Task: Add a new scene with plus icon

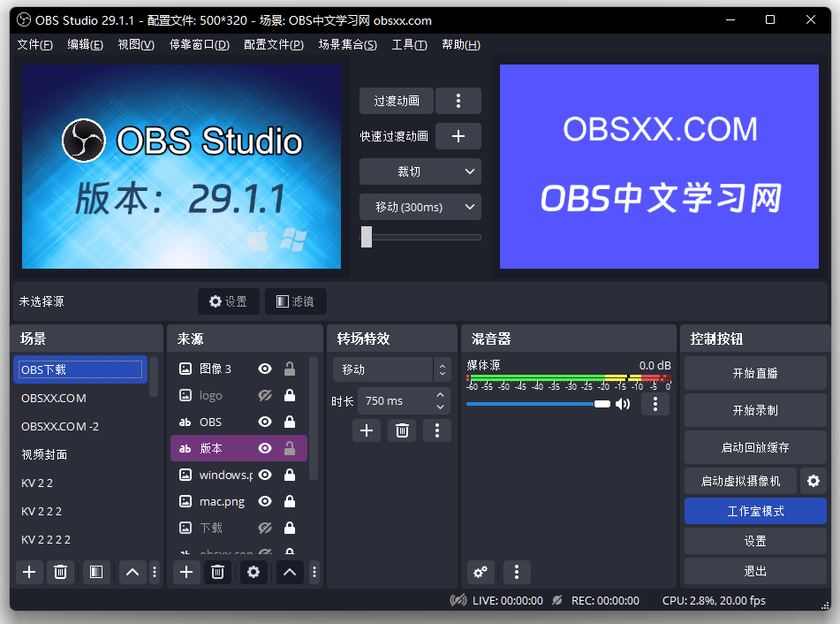Action: [29, 573]
